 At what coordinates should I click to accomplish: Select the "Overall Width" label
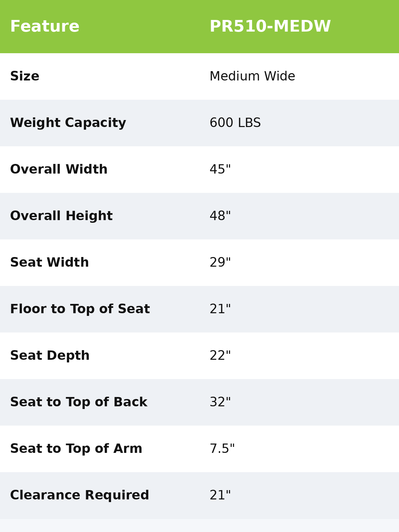coord(59,170)
